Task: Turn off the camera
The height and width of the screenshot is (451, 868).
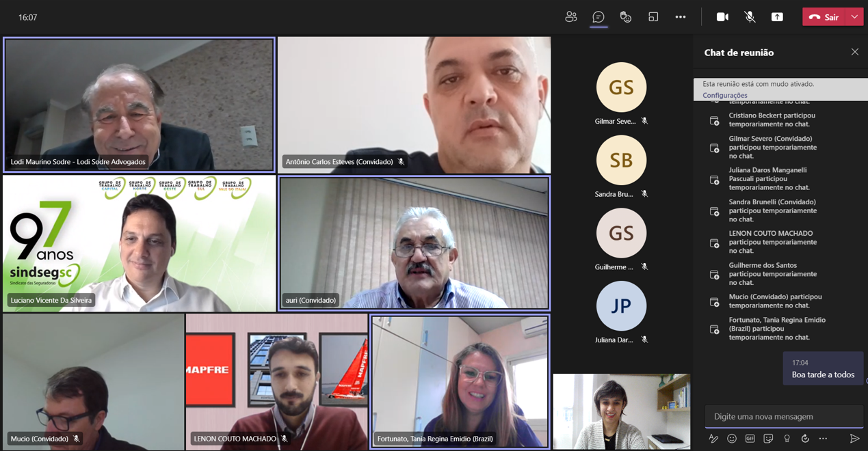Action: point(722,17)
